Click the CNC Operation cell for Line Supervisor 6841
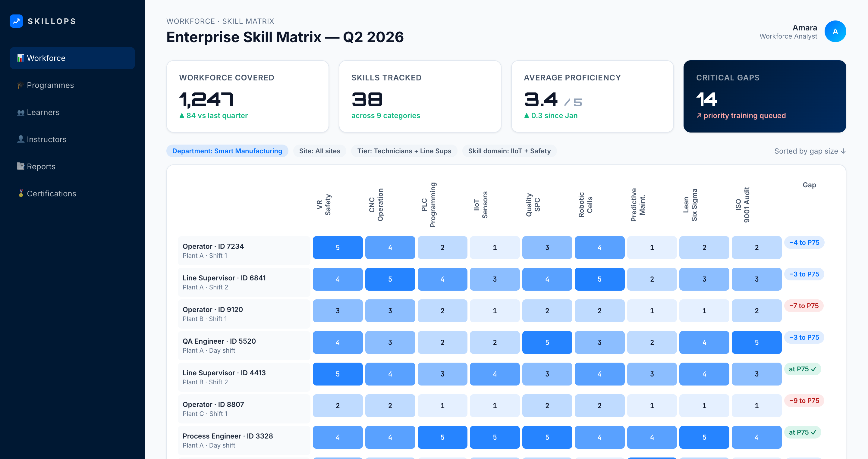 (390, 279)
